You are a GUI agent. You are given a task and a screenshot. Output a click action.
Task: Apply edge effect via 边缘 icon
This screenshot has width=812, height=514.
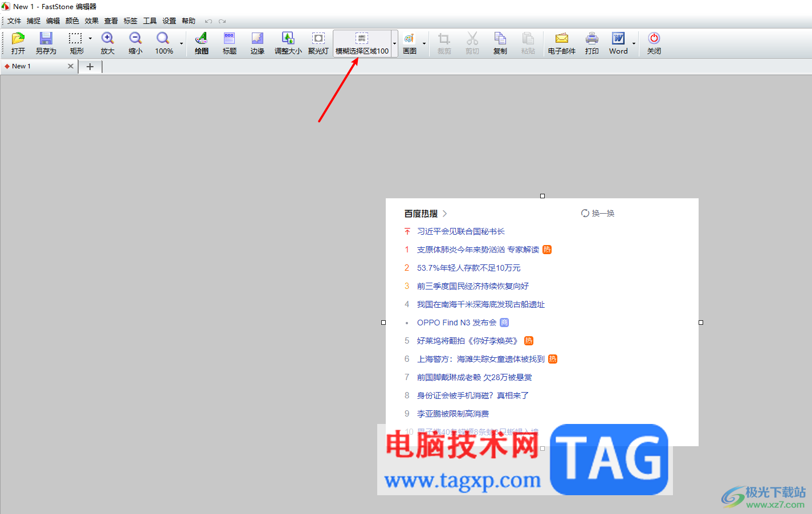[258, 43]
